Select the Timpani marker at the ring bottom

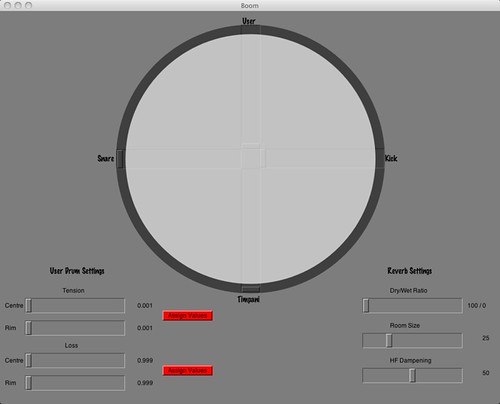pyautogui.click(x=250, y=288)
